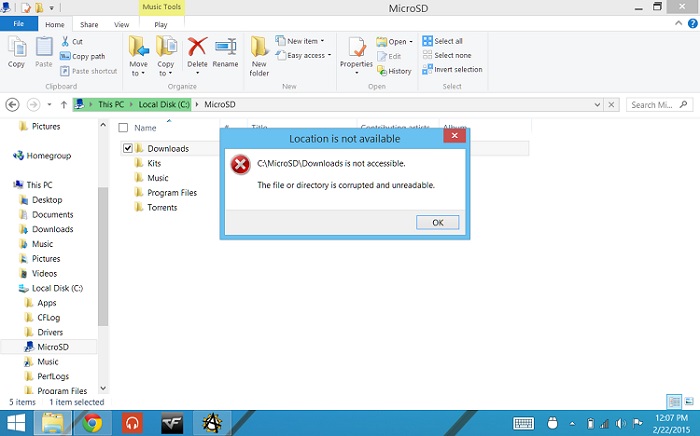The height and width of the screenshot is (436, 700).
Task: Click the Music Tools contextual tab
Action: point(162,7)
